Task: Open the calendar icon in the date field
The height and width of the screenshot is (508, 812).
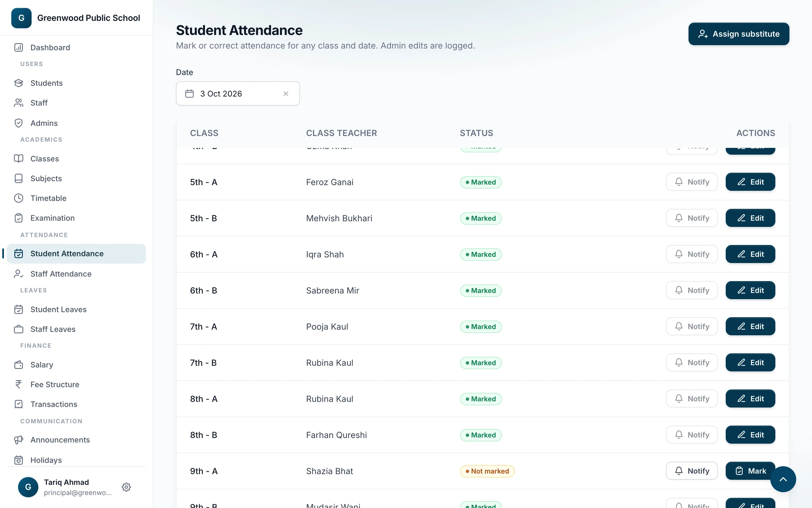Action: (189, 93)
